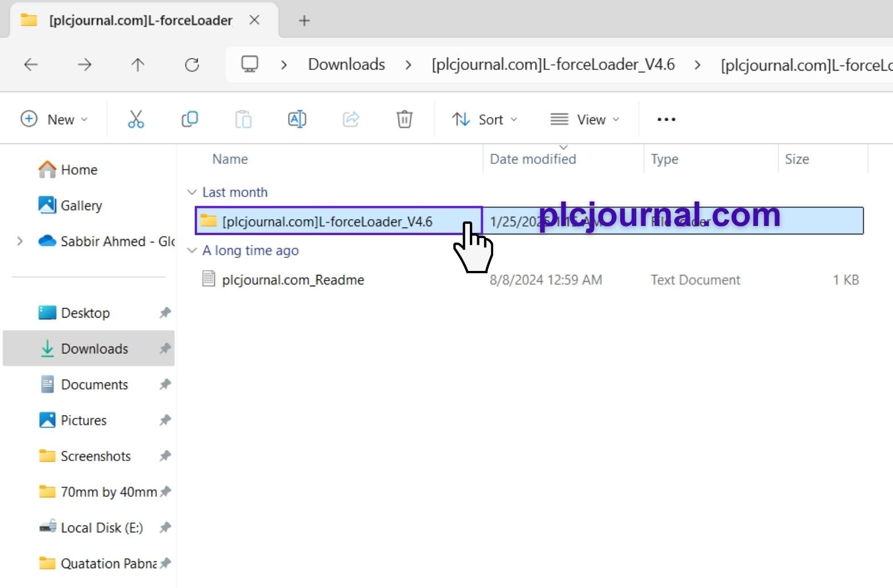Open 70mm by 40mm folder in sidebar
893x588 pixels.
97,492
